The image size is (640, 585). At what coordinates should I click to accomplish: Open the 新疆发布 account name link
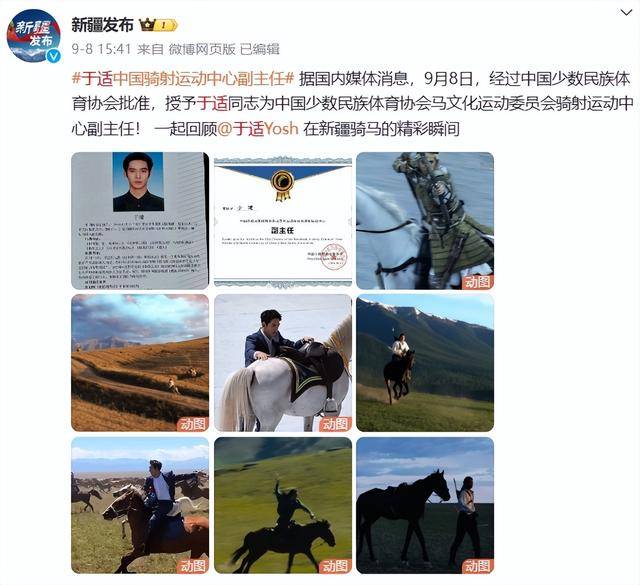[102, 25]
